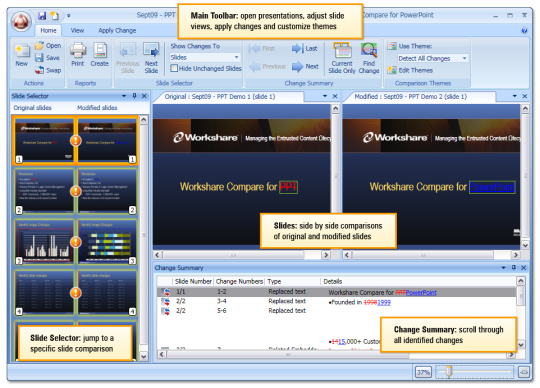This screenshot has width=540, height=388.
Task: Click the zoom slider handle
Action: [x=449, y=372]
